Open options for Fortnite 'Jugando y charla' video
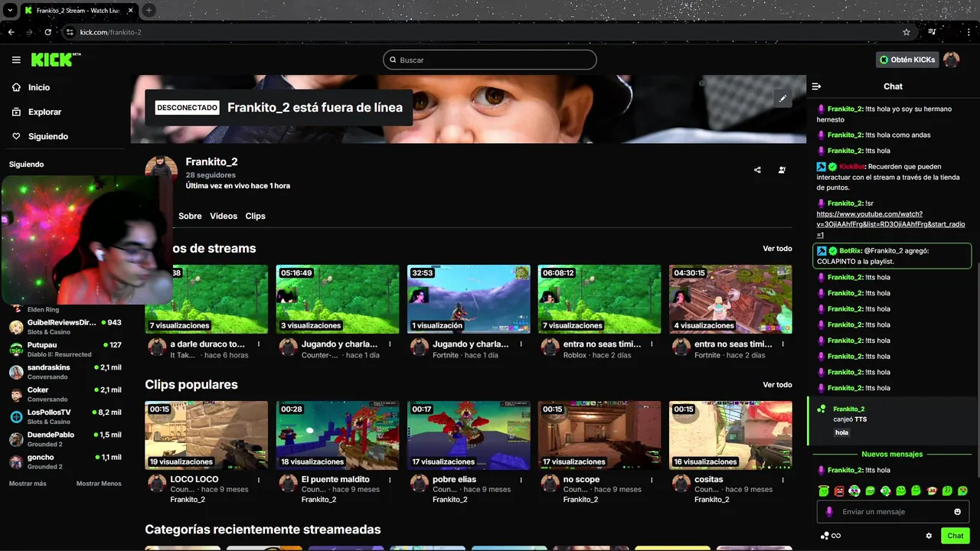The height and width of the screenshot is (551, 980). 521,344
